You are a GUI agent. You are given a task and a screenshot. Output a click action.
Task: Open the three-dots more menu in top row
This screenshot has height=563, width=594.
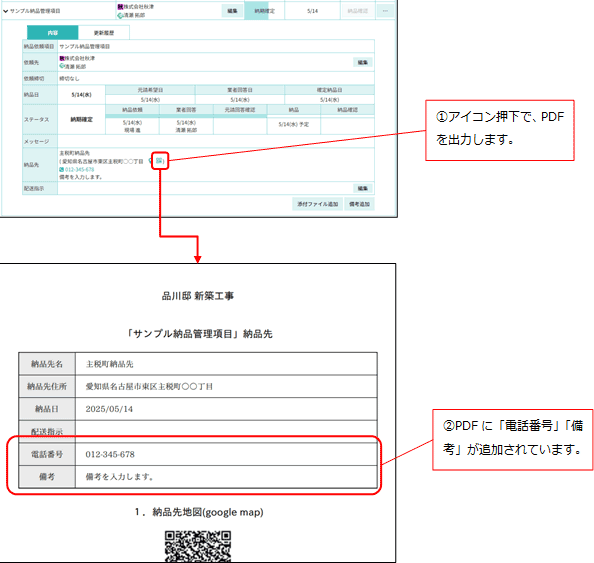(385, 11)
